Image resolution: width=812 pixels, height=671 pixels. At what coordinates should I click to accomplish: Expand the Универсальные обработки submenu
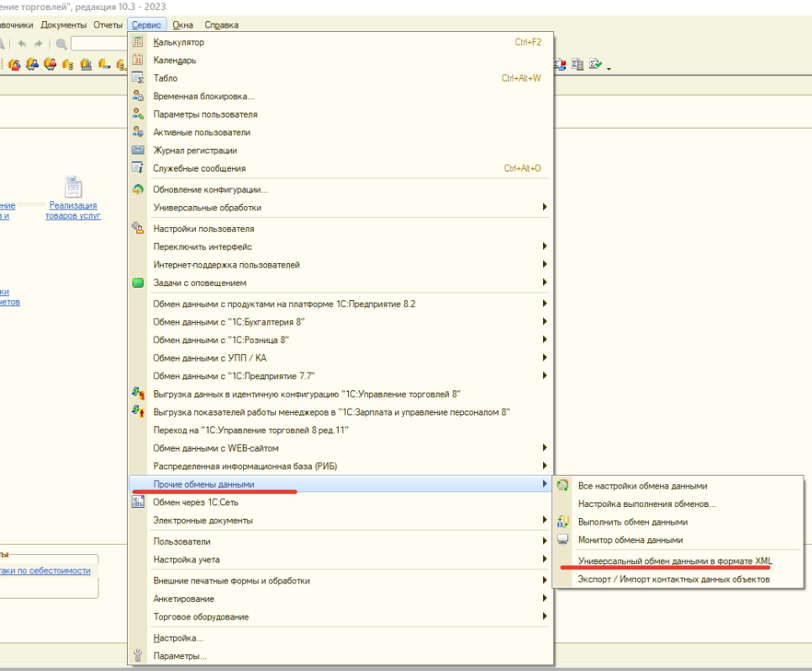coord(207,207)
